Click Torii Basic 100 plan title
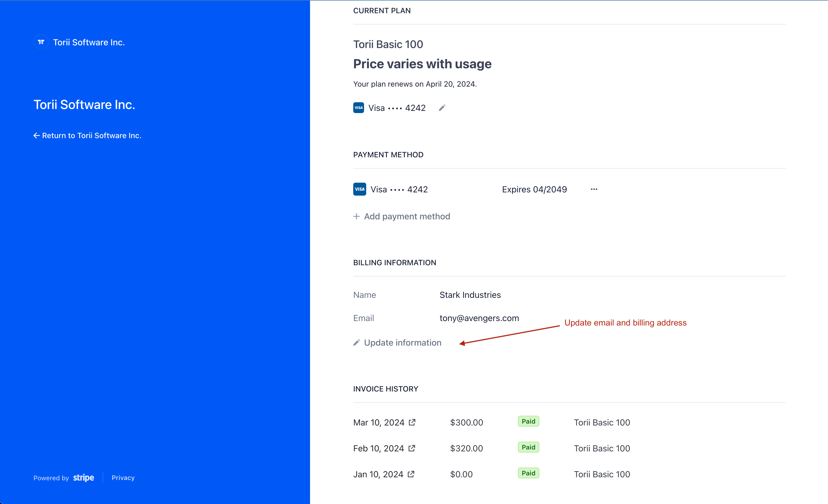The image size is (828, 504). (x=388, y=44)
